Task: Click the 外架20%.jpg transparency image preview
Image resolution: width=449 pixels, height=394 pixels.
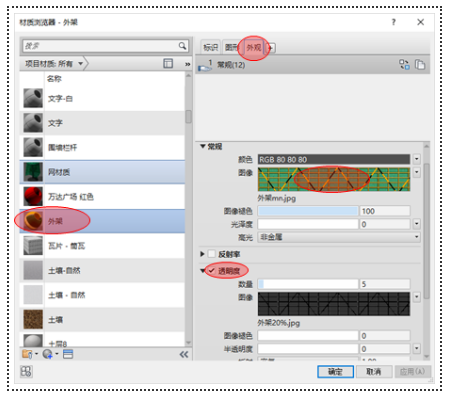Action: click(334, 304)
